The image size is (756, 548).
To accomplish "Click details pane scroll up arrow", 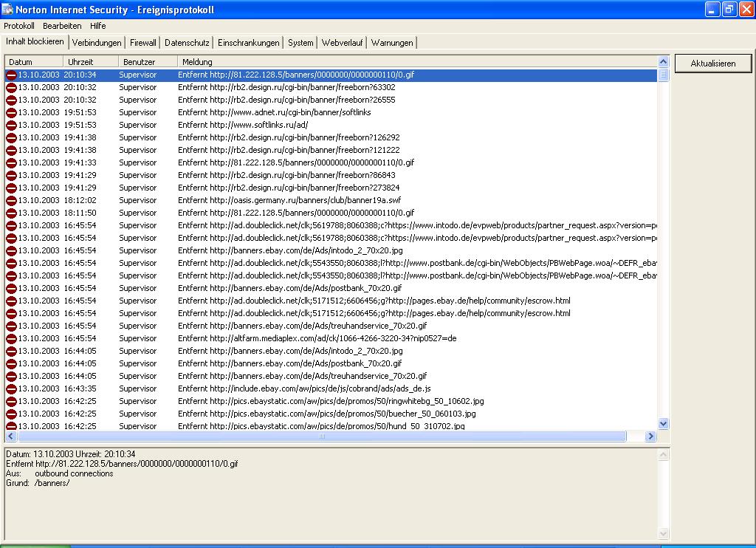I will tap(664, 454).
